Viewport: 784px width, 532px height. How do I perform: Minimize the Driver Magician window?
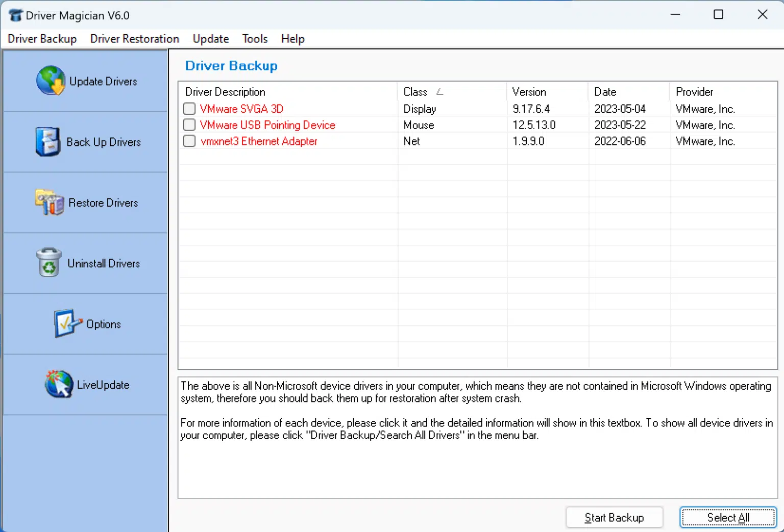675,14
